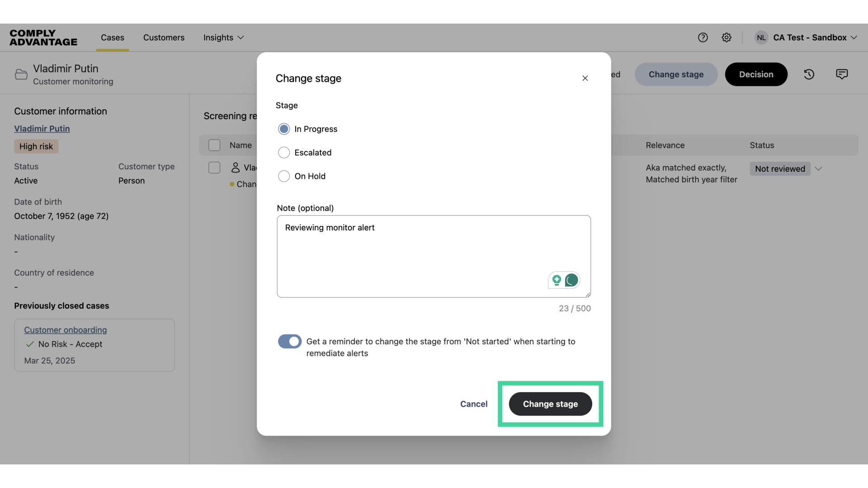
Task: Click the ComplyAdvantage logo
Action: (x=43, y=38)
